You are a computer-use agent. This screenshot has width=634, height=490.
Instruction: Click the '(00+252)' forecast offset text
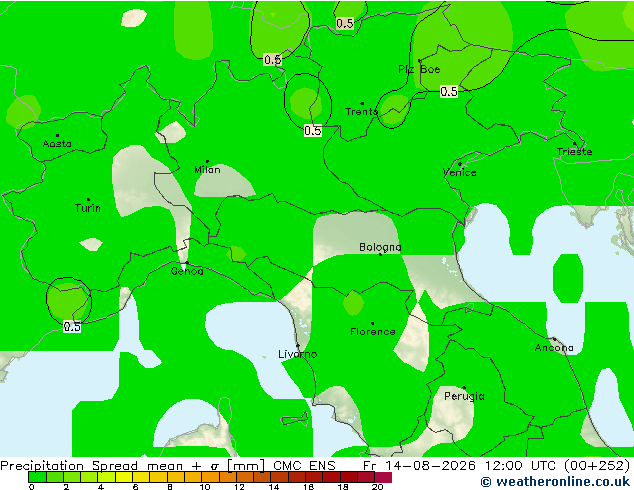(x=597, y=466)
